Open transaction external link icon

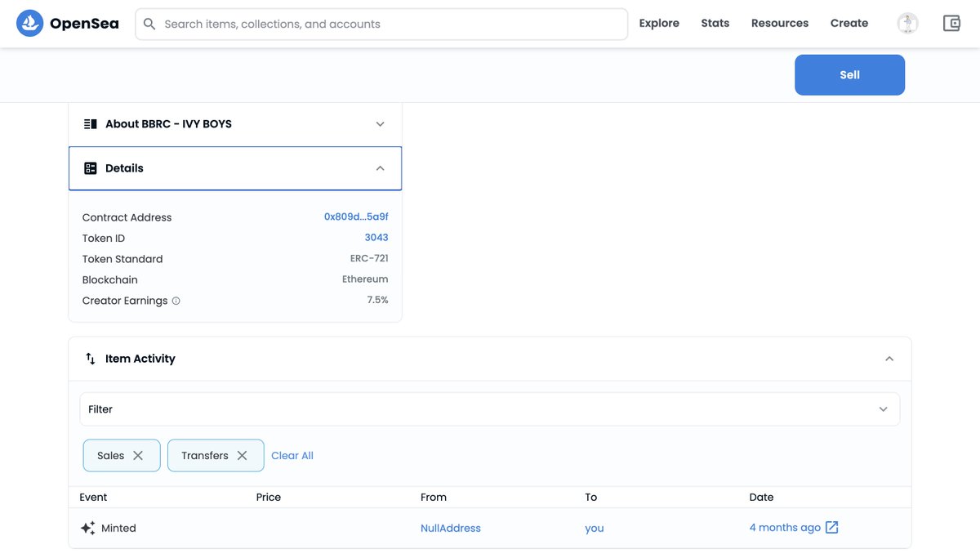click(831, 528)
